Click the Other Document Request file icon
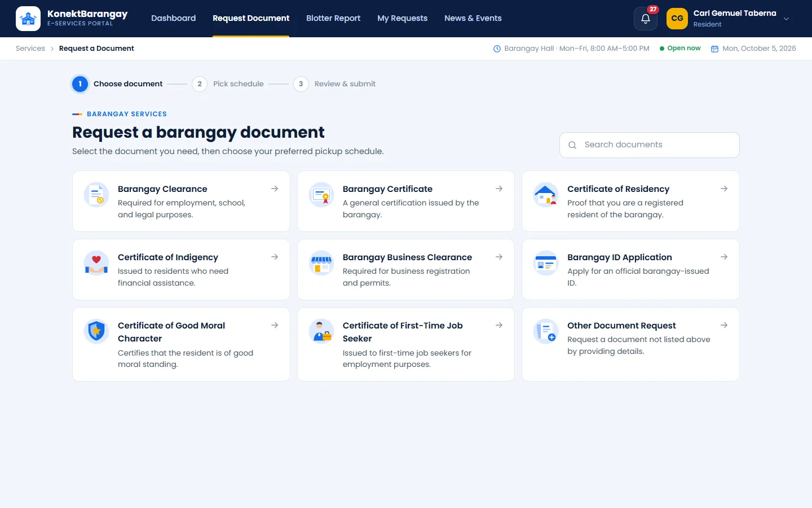The image size is (812, 508). coord(546,332)
